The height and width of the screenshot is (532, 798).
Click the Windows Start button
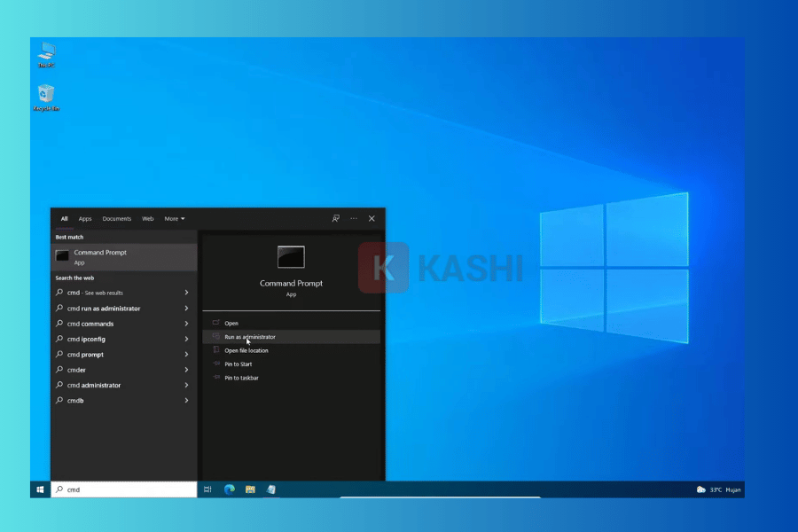[x=40, y=489]
